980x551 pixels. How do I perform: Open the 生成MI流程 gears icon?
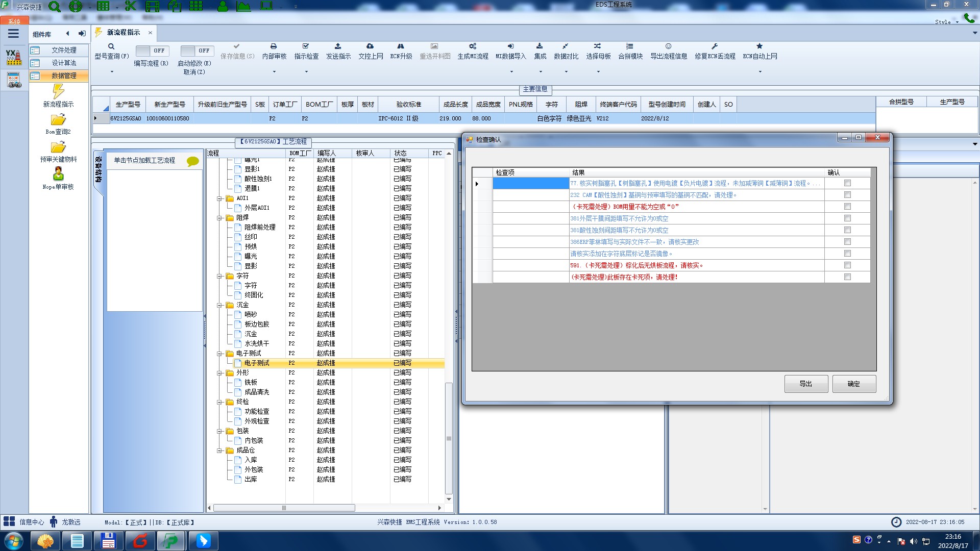pyautogui.click(x=473, y=46)
